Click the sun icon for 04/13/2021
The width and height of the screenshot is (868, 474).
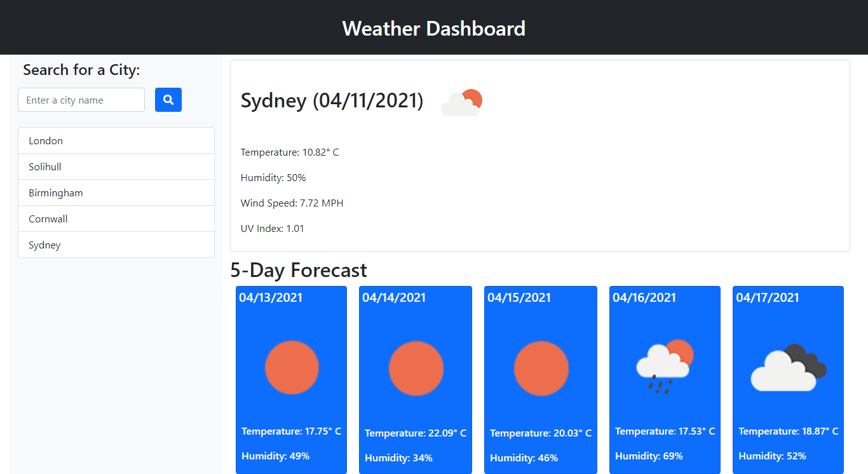click(x=292, y=367)
